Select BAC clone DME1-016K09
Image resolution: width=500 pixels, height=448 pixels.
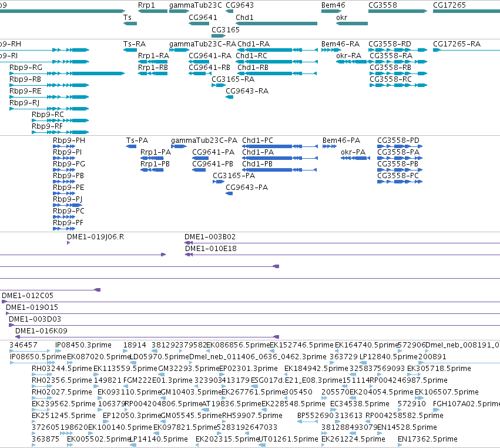coord(147,337)
